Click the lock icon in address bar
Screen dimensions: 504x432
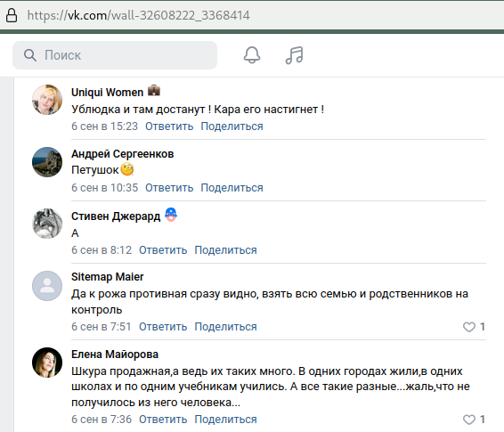12,15
